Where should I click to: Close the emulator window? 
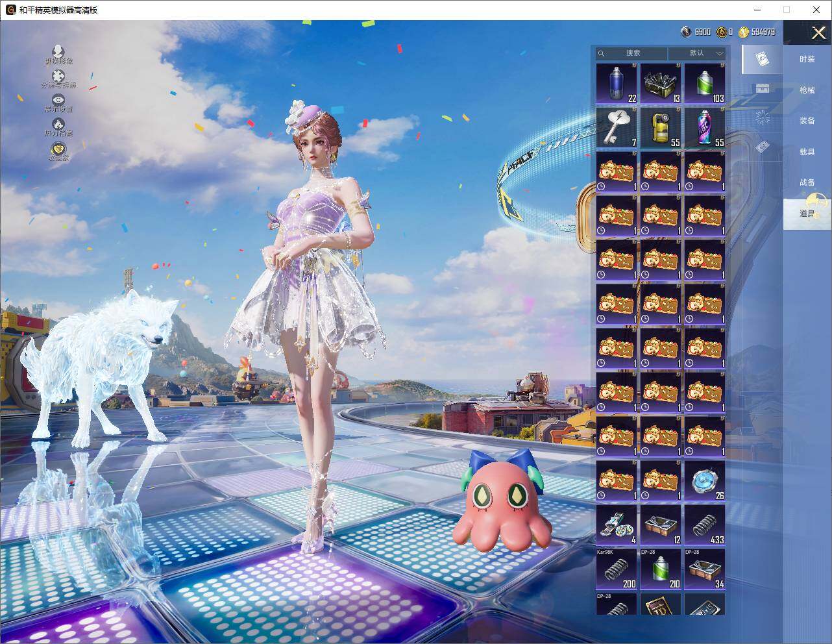816,10
